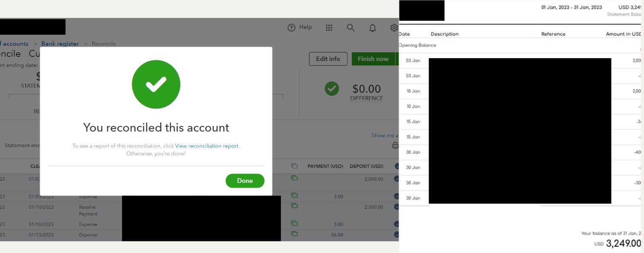Sort by the PAYMENT (USD) column header

click(x=325, y=166)
